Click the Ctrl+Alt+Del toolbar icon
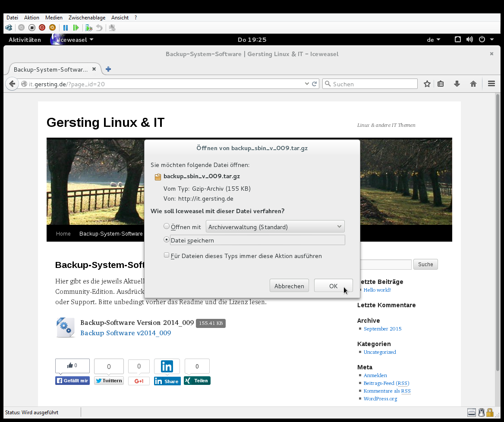This screenshot has width=504, height=422. [x=9, y=28]
